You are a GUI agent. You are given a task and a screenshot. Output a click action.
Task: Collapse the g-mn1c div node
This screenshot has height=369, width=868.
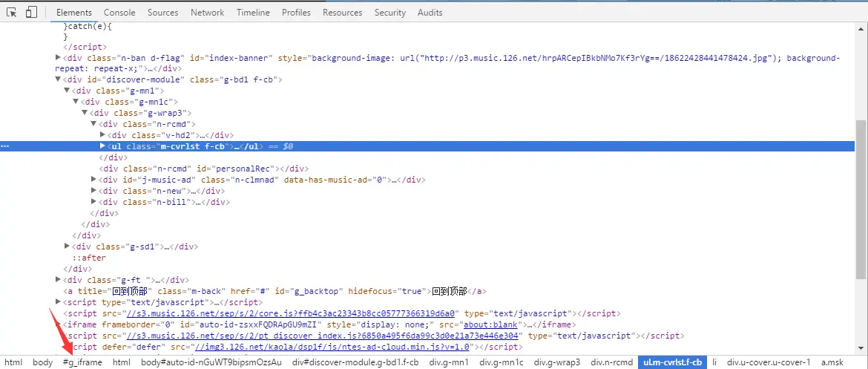click(76, 102)
